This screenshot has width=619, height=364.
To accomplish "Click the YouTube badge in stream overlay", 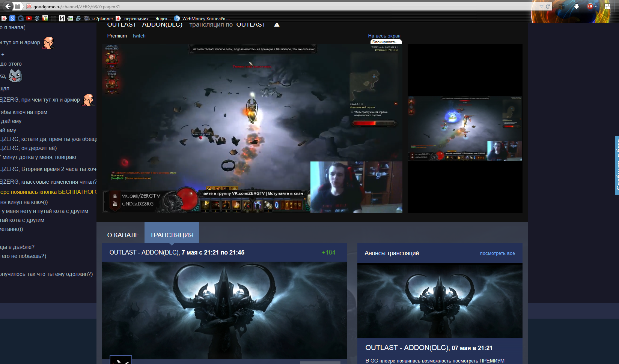I will [x=115, y=204].
